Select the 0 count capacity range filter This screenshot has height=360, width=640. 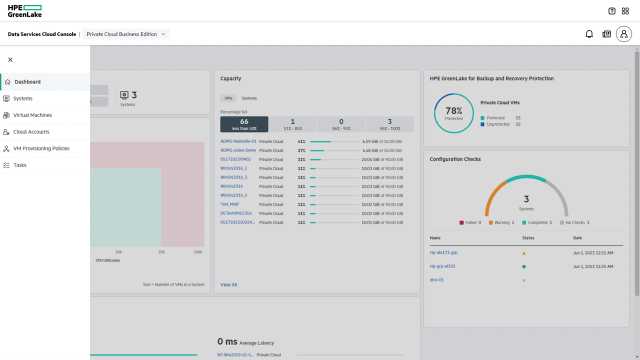click(x=341, y=124)
